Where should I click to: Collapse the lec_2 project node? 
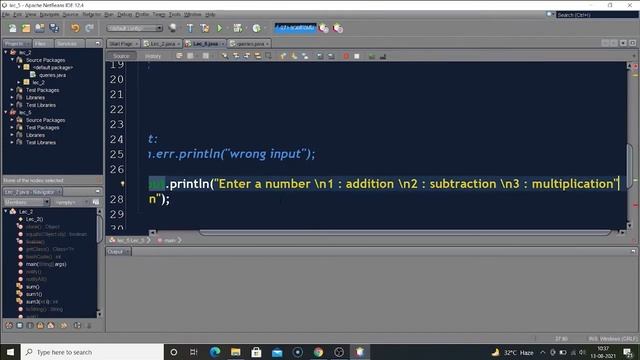pyautogui.click(x=6, y=52)
